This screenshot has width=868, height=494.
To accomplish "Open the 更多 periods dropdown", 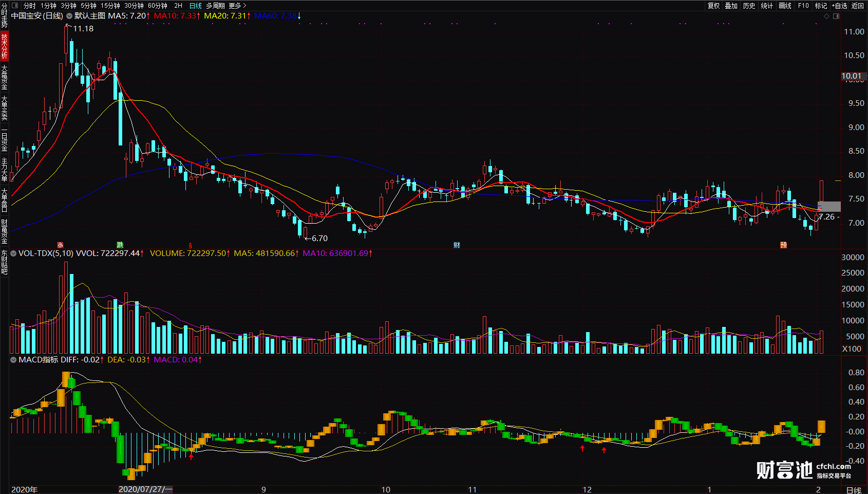I will coord(237,6).
